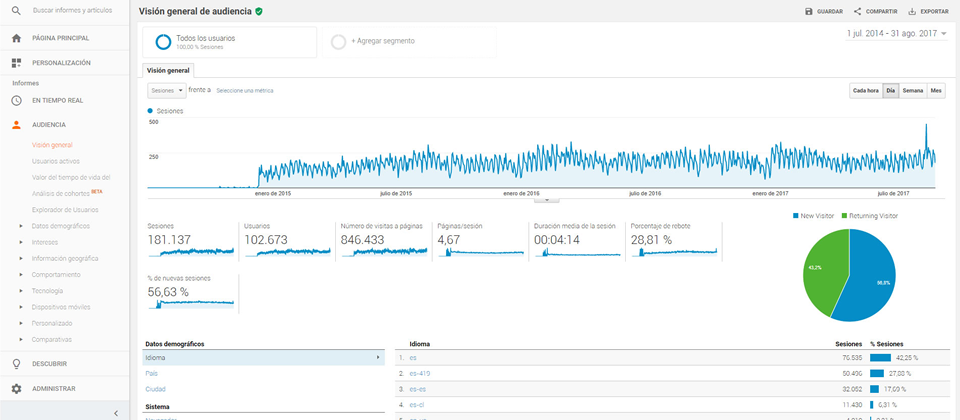The width and height of the screenshot is (960, 420).
Task: Open Página Principal home icon
Action: click(x=17, y=38)
